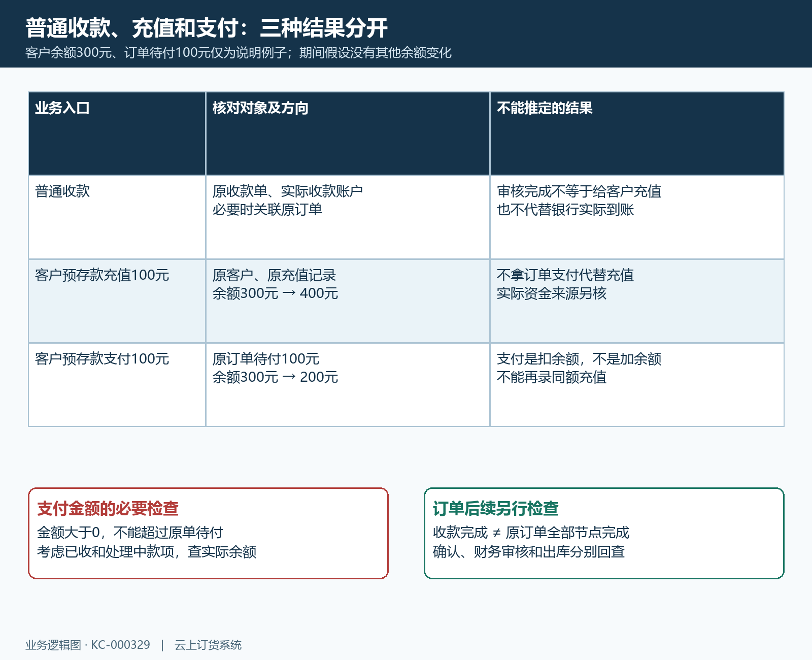Click the 普通收款 table cell
Screen dimensions: 812x660
tap(117, 217)
